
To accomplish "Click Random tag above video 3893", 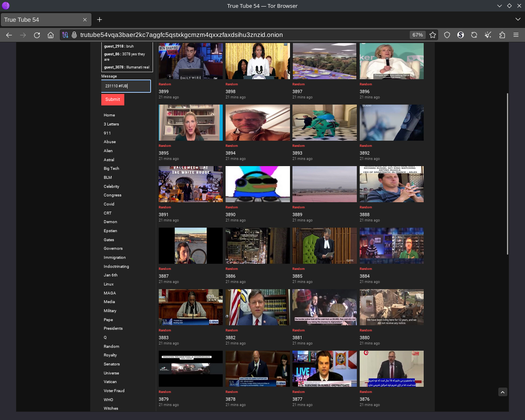I will (x=299, y=146).
